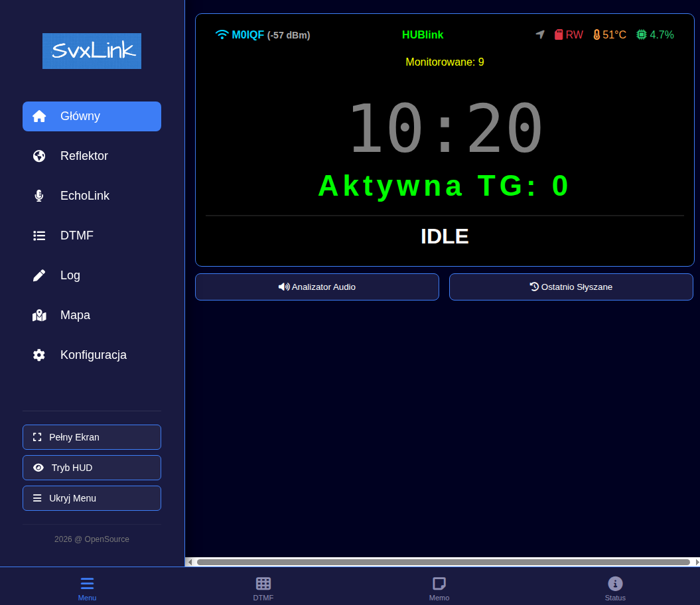The width and height of the screenshot is (700, 605).
Task: Expand the Analizator Audio panel
Action: [x=317, y=287]
